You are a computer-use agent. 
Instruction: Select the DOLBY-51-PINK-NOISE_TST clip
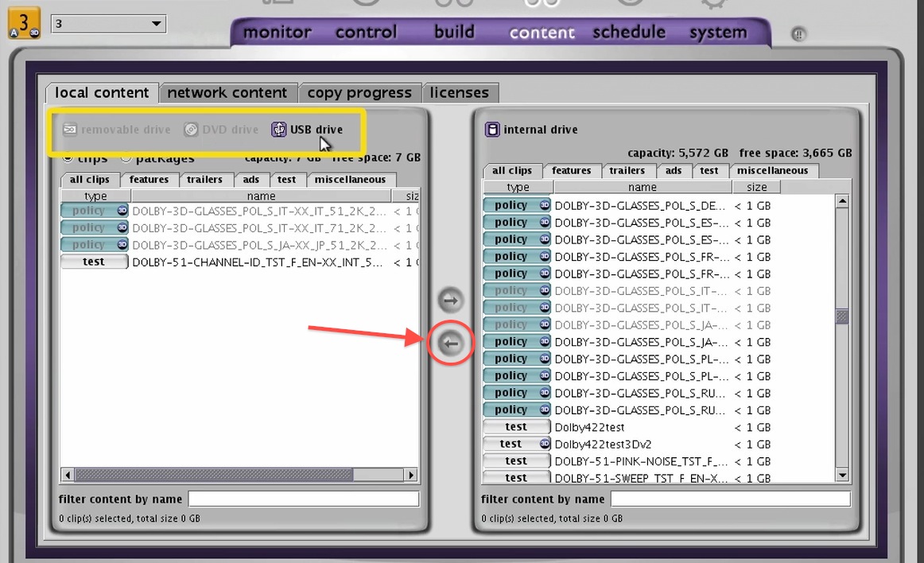641,461
